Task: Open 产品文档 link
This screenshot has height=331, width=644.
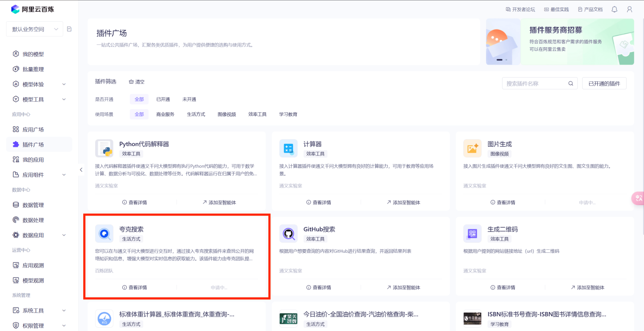Action: tap(590, 9)
